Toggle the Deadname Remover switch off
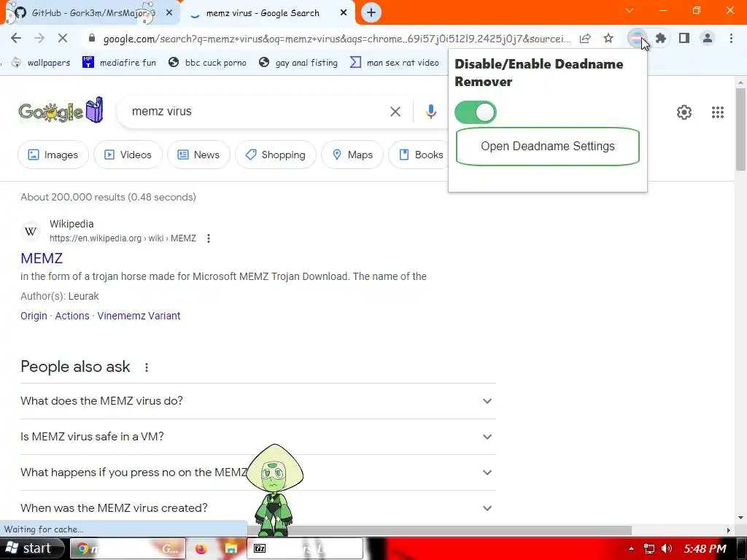This screenshot has height=560, width=747. tap(475, 112)
